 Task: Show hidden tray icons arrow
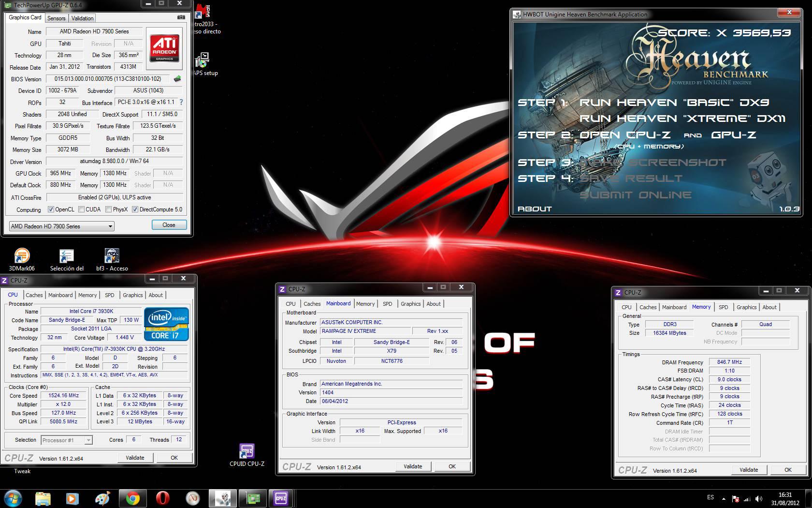[x=724, y=499]
